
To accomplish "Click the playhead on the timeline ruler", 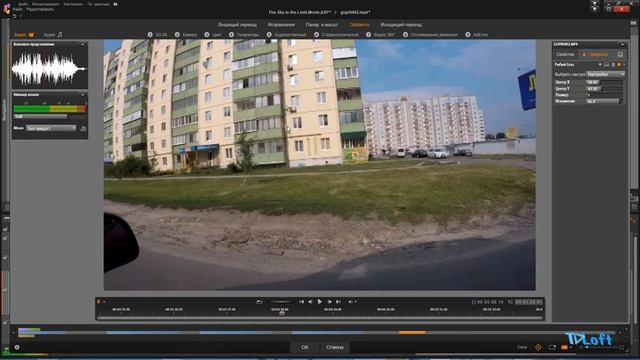I will click(x=282, y=312).
